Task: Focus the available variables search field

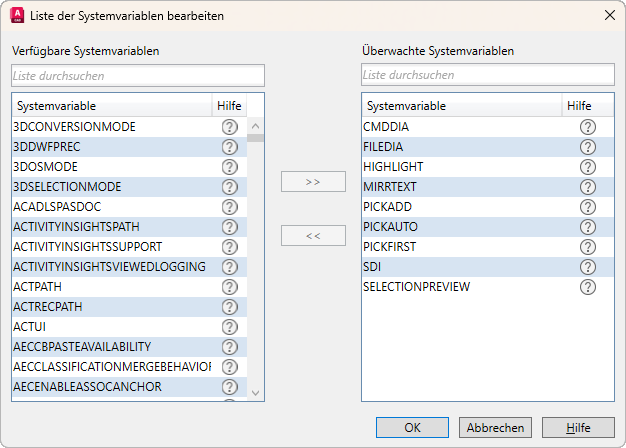Action: tap(138, 76)
